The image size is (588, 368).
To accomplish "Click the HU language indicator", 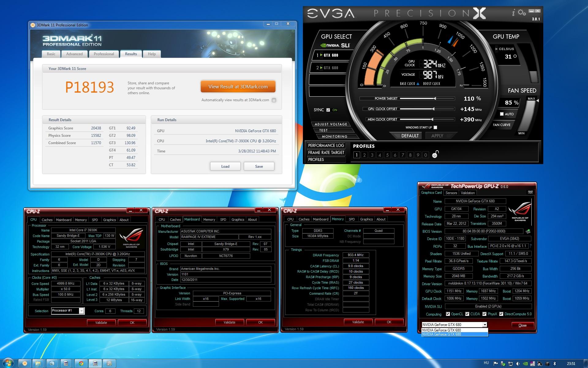I will pos(486,363).
